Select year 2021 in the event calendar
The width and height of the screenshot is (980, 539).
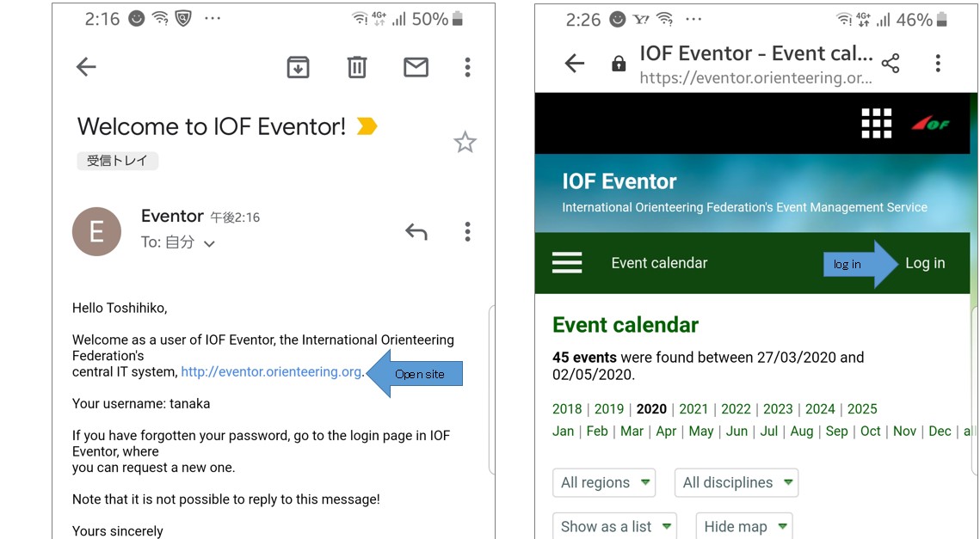tap(693, 409)
